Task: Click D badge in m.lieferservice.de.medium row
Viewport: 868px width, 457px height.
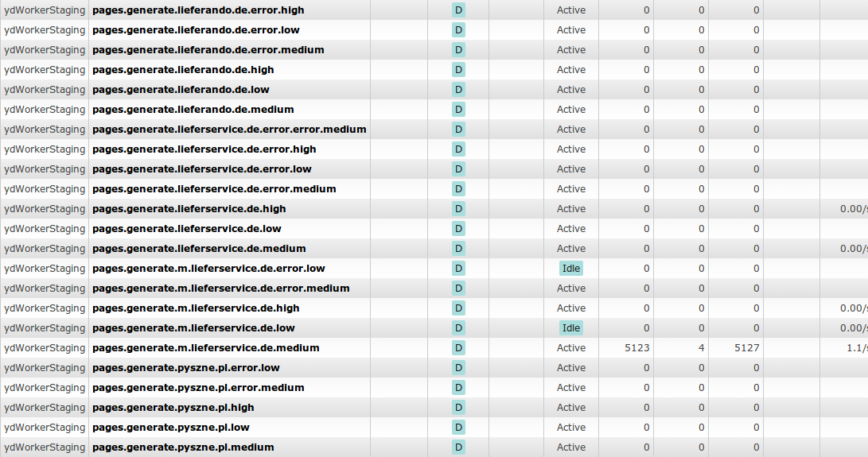Action: 458,348
